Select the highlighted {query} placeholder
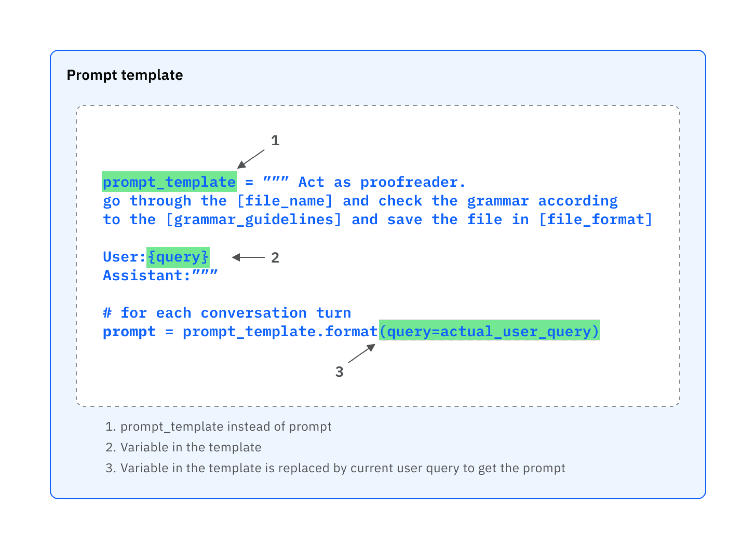The height and width of the screenshot is (549, 756). [x=178, y=257]
